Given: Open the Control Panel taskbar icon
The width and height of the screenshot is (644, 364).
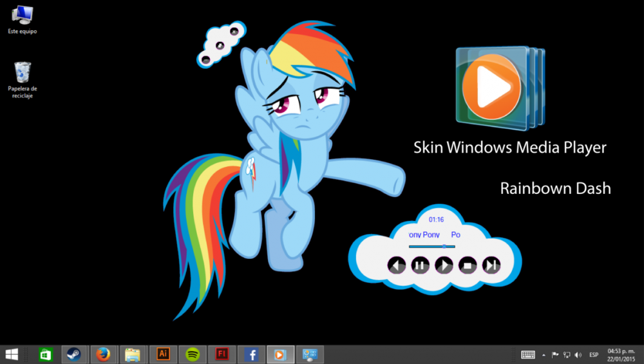Looking at the screenshot, I should [310, 354].
